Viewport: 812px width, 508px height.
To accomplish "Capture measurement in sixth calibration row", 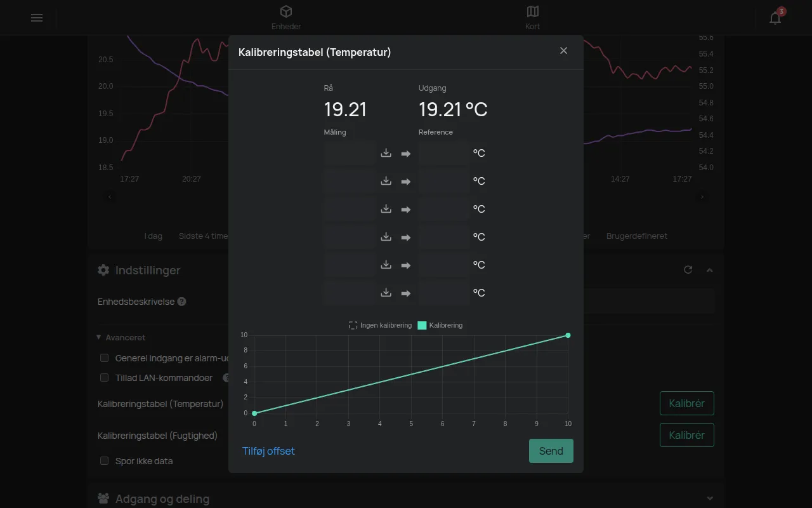I will pos(386,293).
